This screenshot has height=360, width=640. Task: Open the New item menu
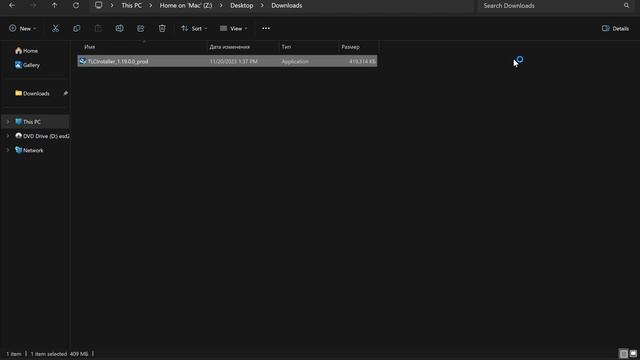[22, 29]
